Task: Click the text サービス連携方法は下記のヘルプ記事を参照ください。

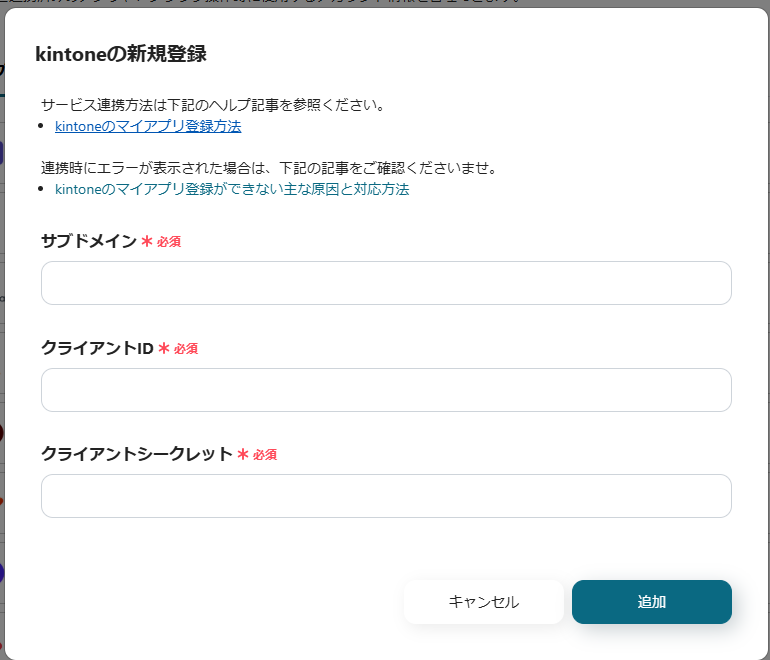Action: coord(214,105)
